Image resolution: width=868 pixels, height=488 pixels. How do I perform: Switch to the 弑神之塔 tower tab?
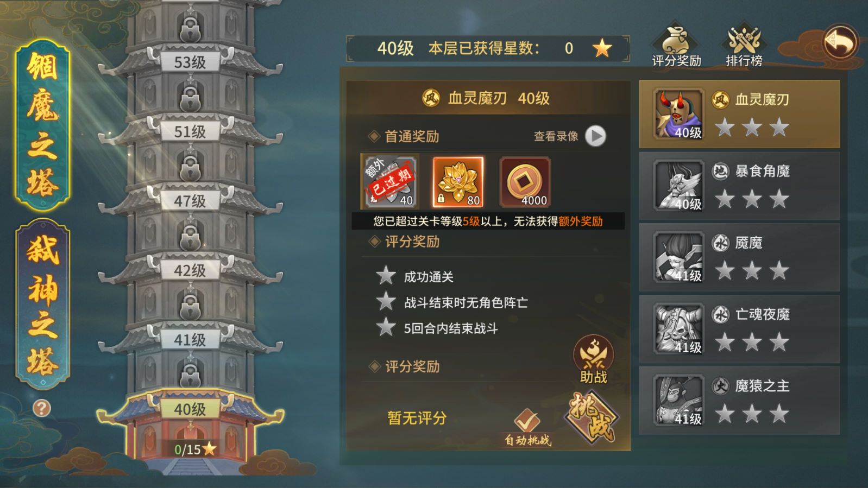click(x=42, y=304)
